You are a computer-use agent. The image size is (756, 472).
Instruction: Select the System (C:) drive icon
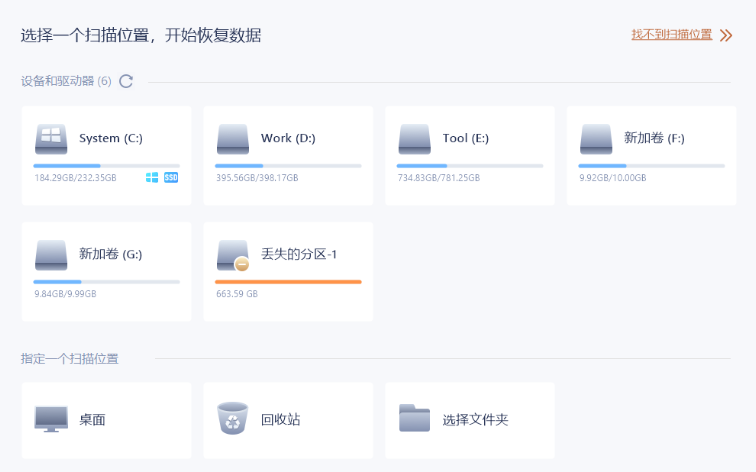click(51, 139)
